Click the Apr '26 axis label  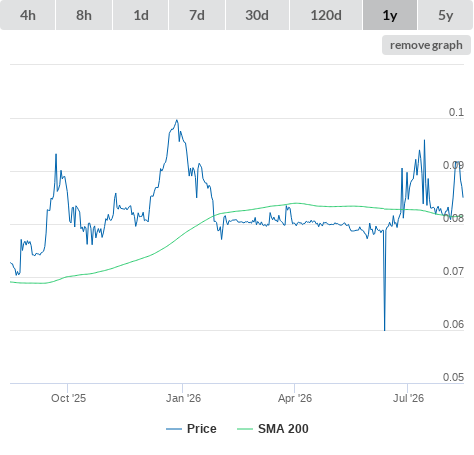coord(295,398)
